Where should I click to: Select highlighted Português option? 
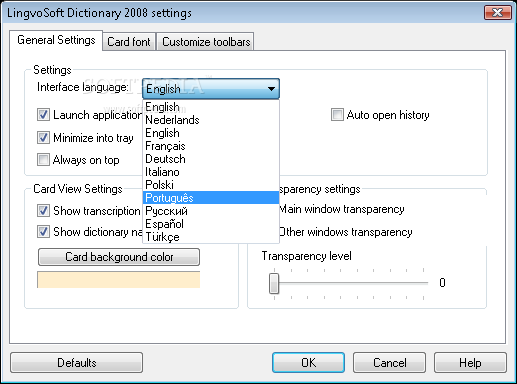[x=211, y=198]
